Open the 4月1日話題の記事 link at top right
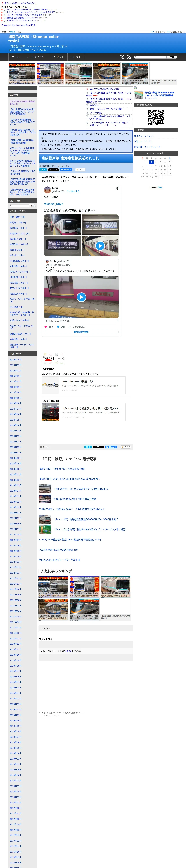 (x=176, y=32)
